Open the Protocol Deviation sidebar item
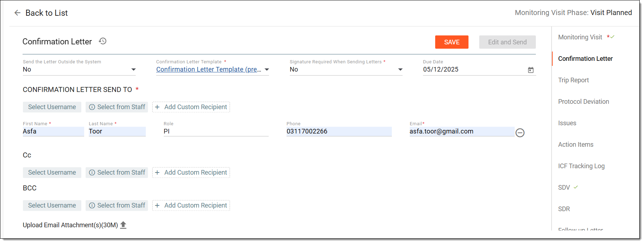Image resolution: width=644 pixels, height=243 pixels. tap(583, 102)
